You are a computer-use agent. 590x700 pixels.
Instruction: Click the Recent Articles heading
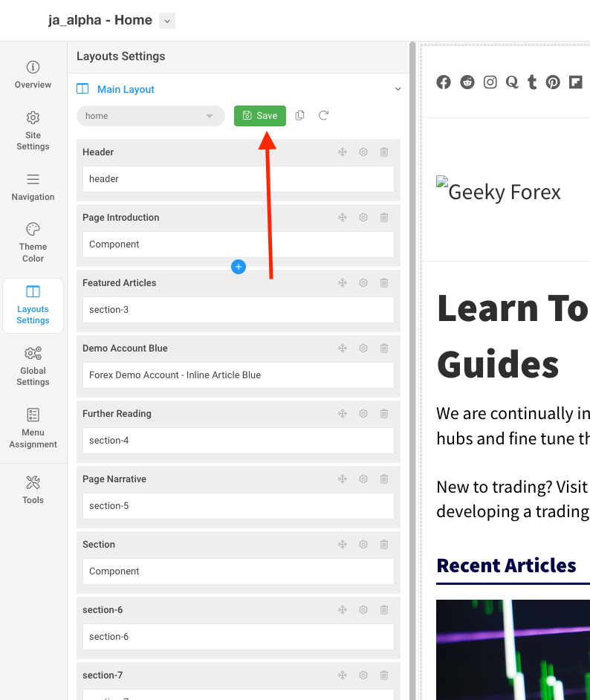pyautogui.click(x=506, y=565)
